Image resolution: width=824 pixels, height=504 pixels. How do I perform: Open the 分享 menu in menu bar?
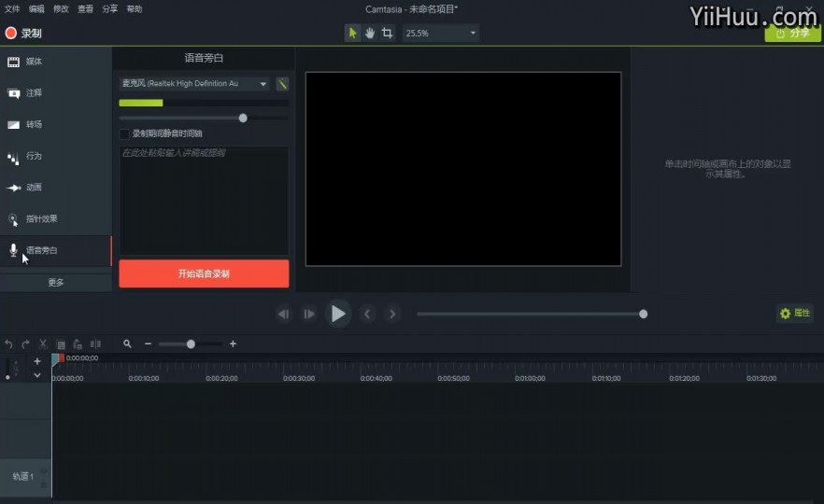(x=110, y=9)
